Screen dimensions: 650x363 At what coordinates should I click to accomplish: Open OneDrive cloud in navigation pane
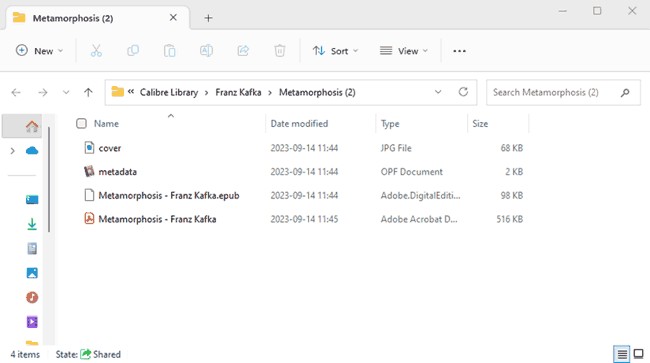tap(32, 150)
